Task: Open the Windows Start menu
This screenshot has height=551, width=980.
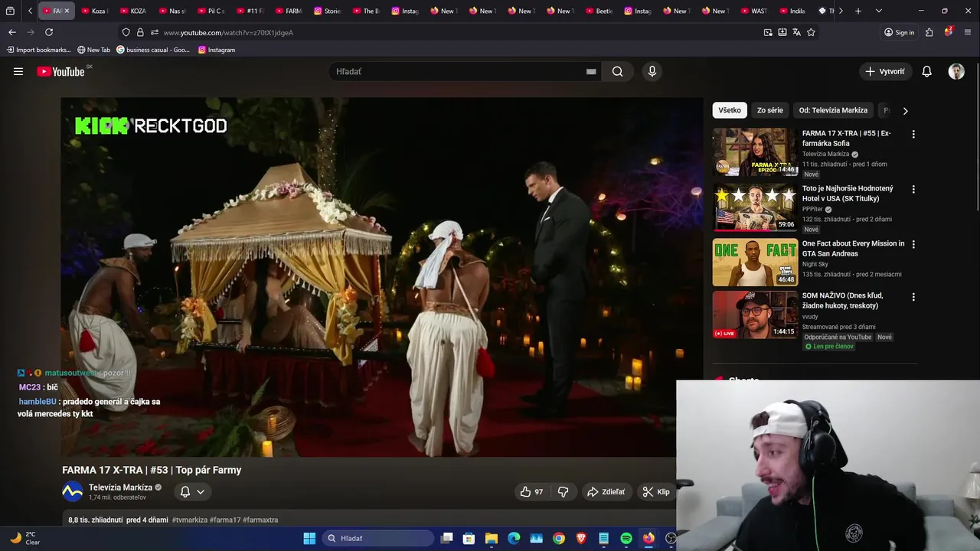Action: click(309, 538)
